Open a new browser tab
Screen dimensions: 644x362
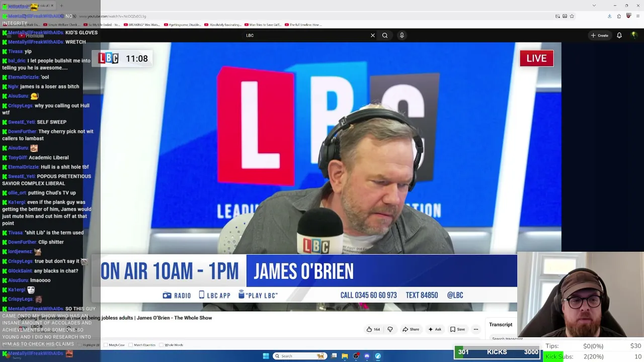pos(61,6)
